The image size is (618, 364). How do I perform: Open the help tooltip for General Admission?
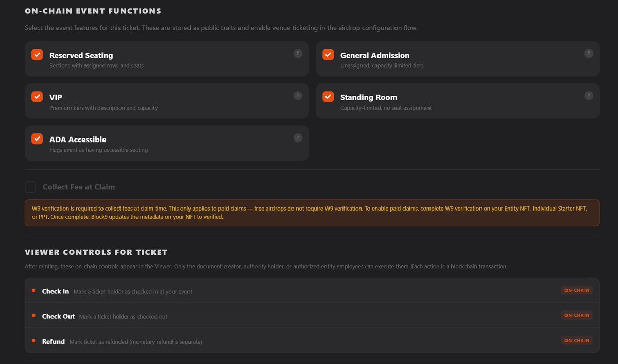pyautogui.click(x=589, y=53)
